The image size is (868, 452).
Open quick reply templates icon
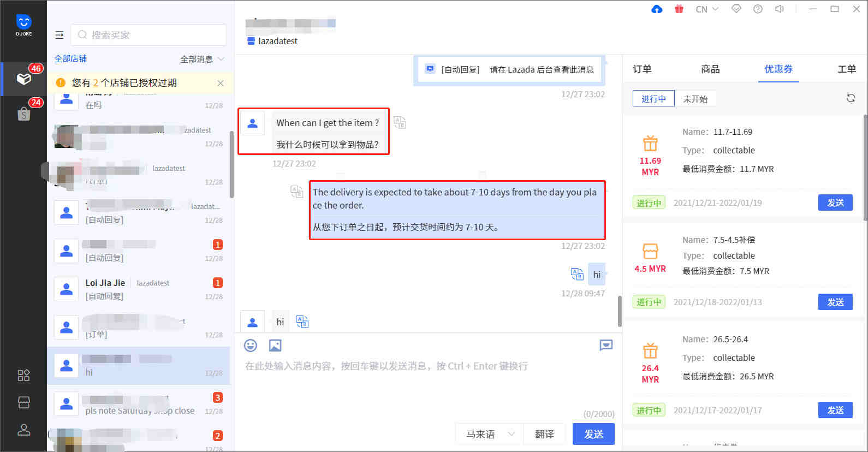click(606, 345)
